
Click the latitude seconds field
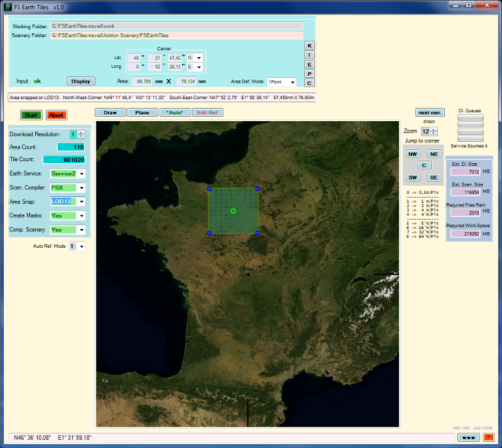tap(175, 58)
